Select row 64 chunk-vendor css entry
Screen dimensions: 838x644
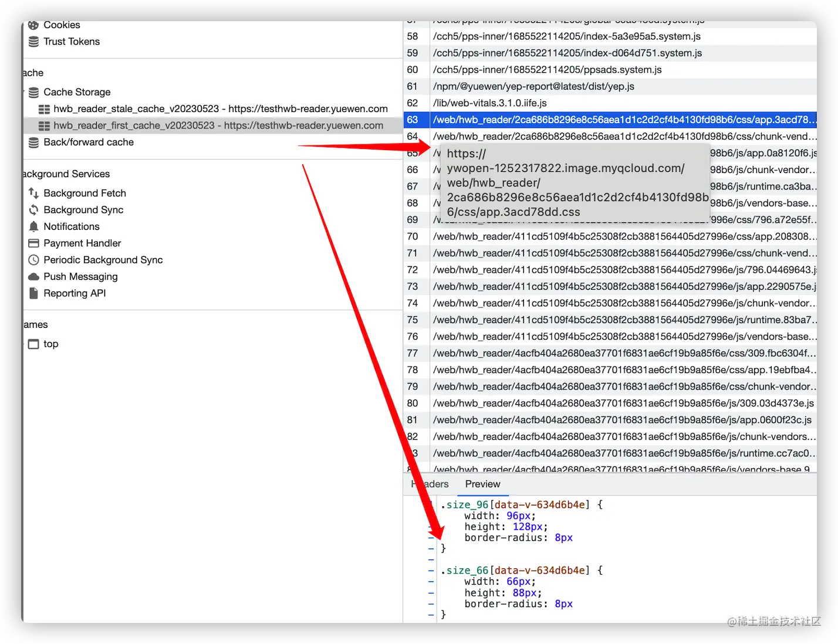(610, 137)
